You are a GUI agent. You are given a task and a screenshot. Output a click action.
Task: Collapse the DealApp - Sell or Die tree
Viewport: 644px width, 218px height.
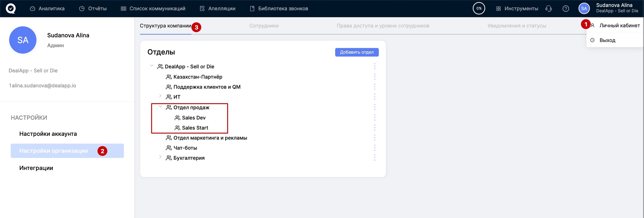pos(152,66)
